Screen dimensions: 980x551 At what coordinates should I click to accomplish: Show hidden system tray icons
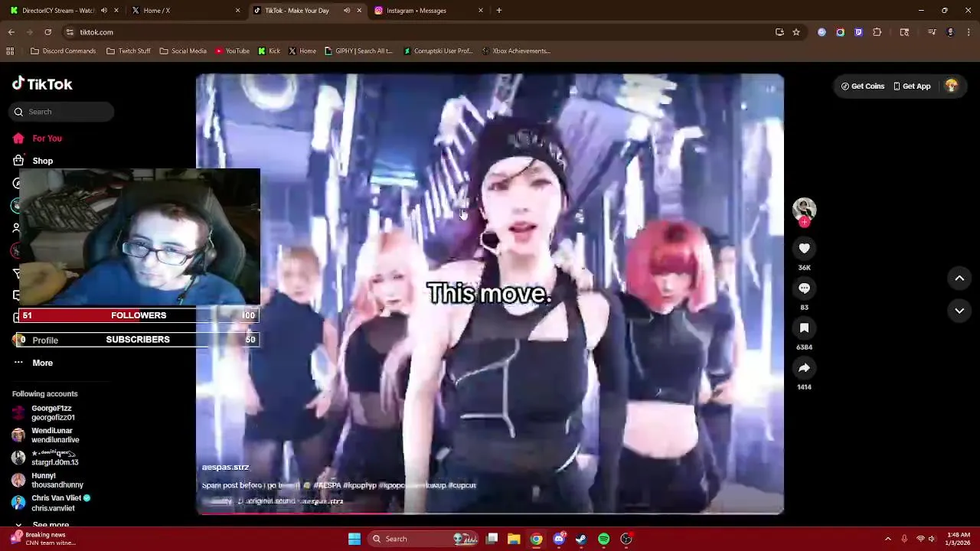[888, 539]
